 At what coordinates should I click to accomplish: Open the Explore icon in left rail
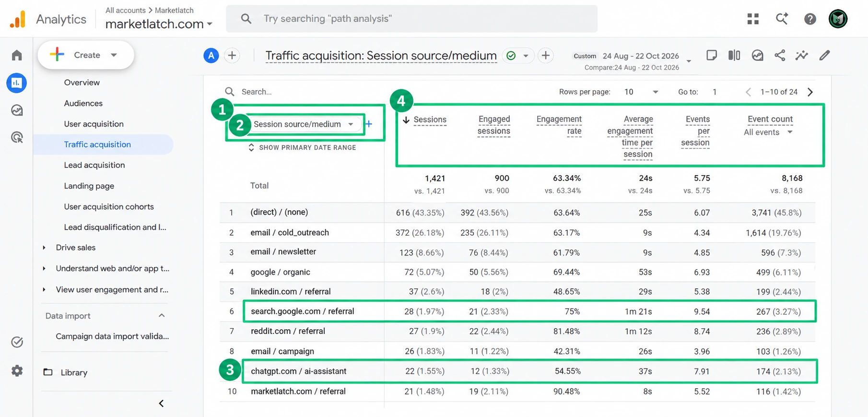[x=17, y=110]
